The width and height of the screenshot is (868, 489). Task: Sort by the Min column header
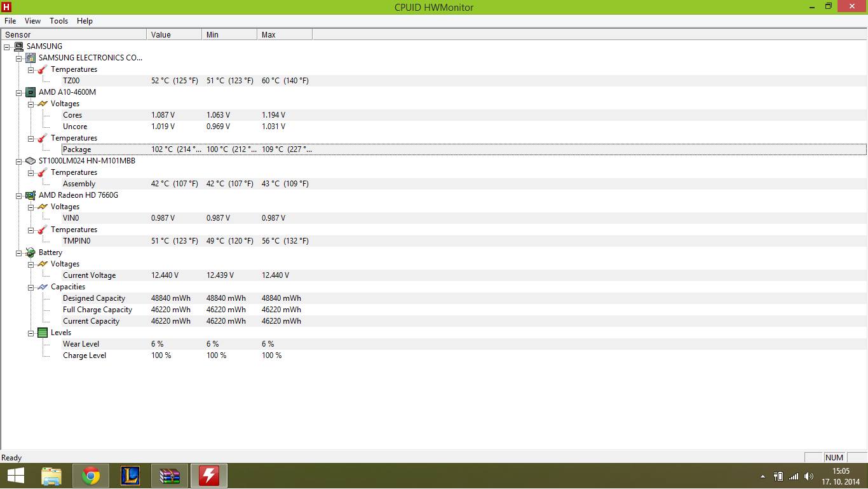tap(229, 34)
